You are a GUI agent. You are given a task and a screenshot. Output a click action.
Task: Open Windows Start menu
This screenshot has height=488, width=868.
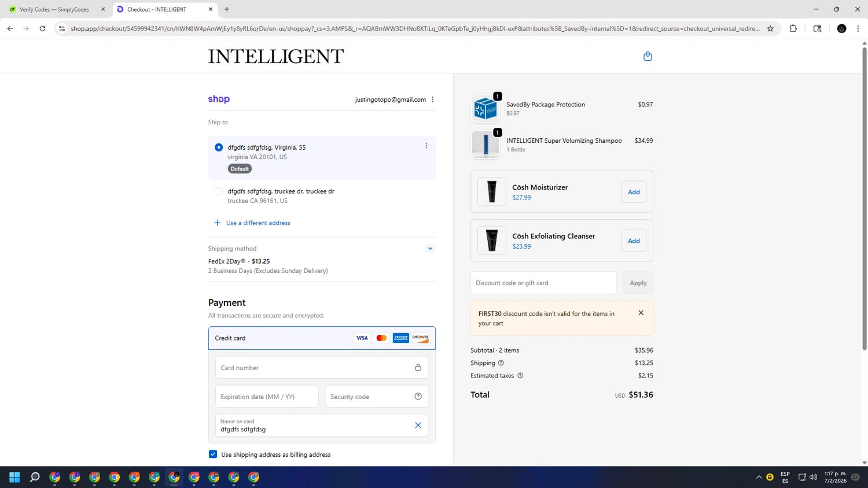point(14,477)
